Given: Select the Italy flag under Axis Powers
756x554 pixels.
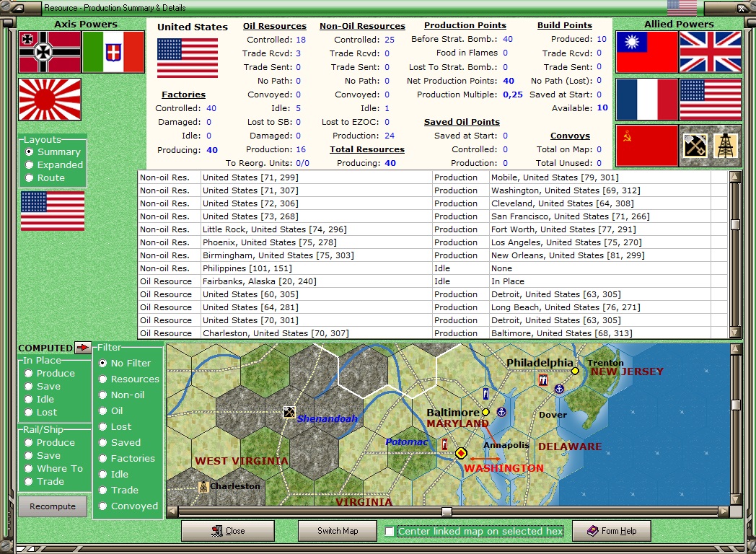Looking at the screenshot, I should click(113, 52).
